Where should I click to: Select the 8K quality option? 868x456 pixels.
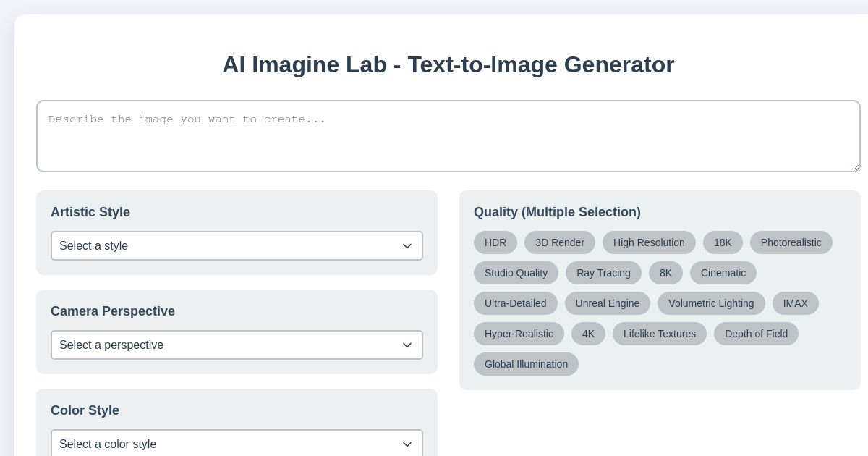[x=665, y=273]
